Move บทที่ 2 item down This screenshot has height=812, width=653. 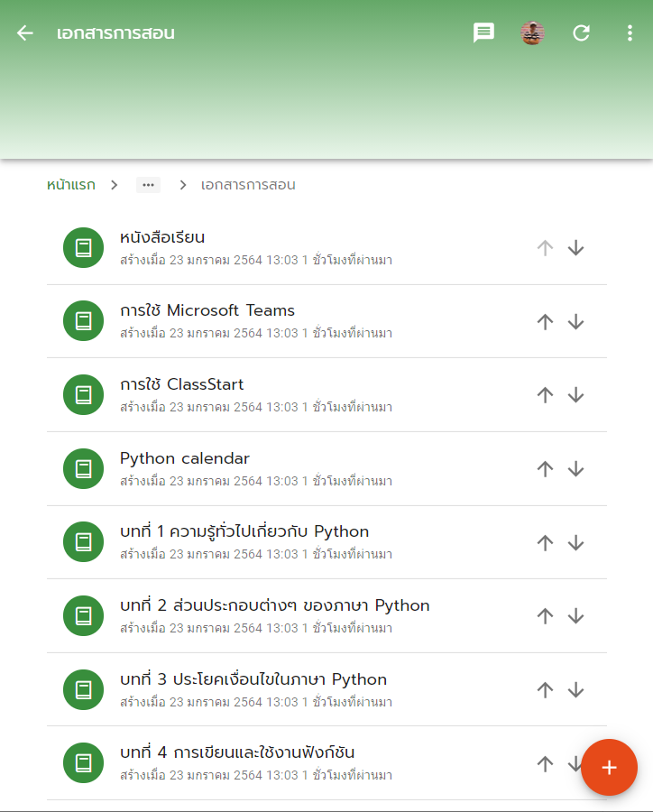[x=575, y=616]
